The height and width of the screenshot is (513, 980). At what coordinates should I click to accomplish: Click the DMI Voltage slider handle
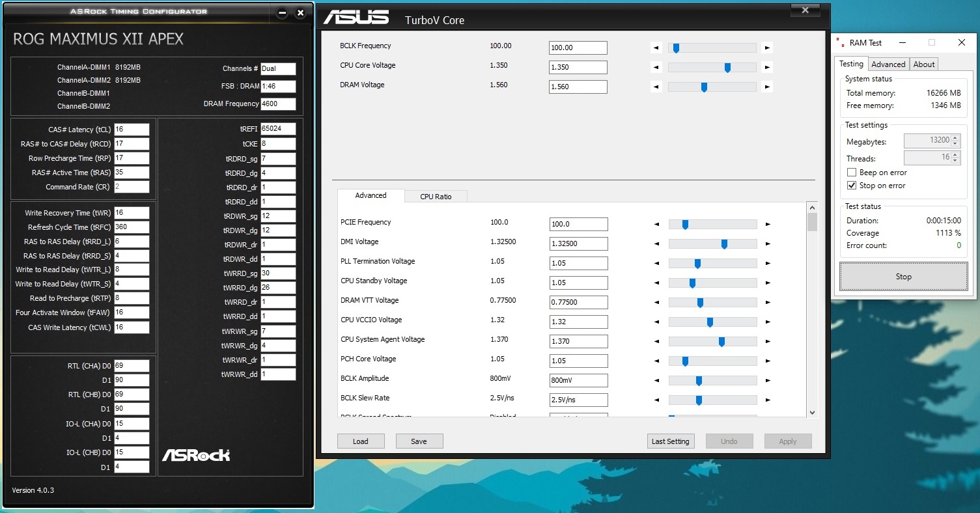click(724, 244)
